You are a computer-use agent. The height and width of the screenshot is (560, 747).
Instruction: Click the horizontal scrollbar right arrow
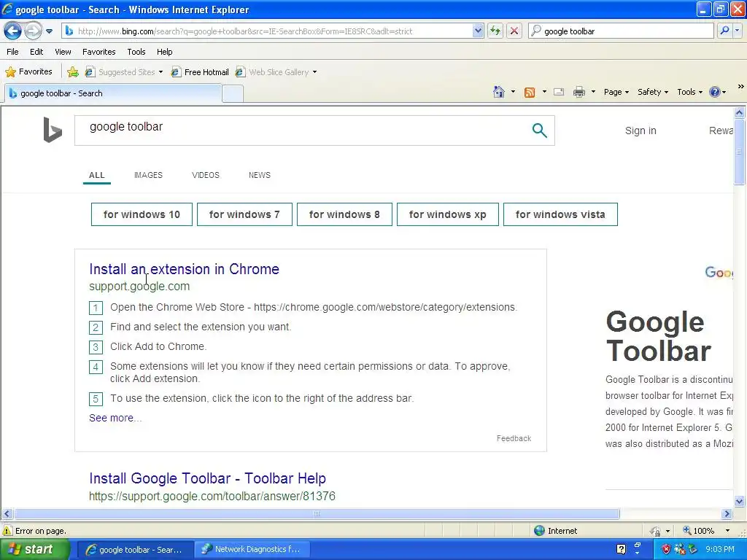(x=727, y=514)
